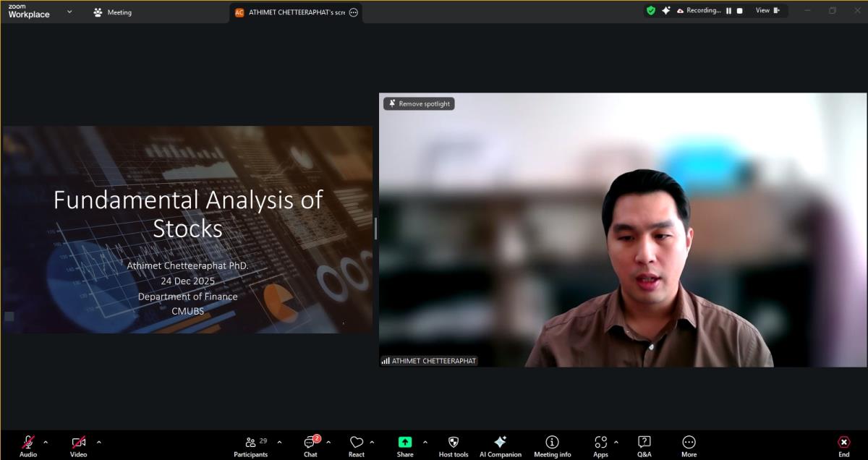This screenshot has height=460, width=868.
Task: Unmute the microphone Audio button
Action: [28, 446]
